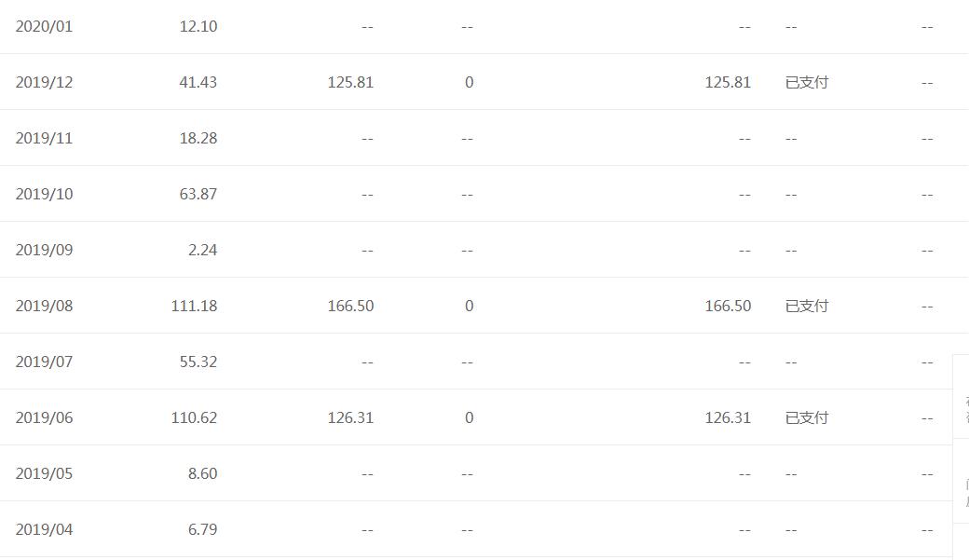Click the 2019/09 month cell

coord(44,250)
